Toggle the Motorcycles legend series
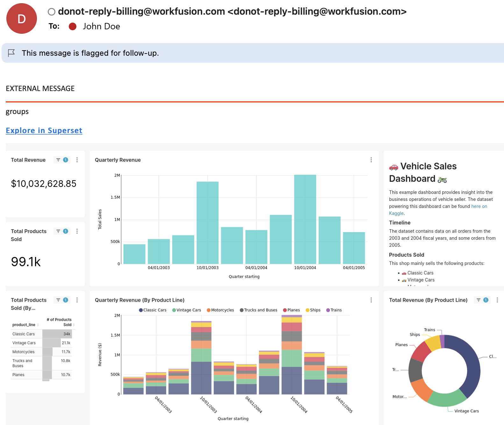The height and width of the screenshot is (425, 504). pyautogui.click(x=220, y=310)
